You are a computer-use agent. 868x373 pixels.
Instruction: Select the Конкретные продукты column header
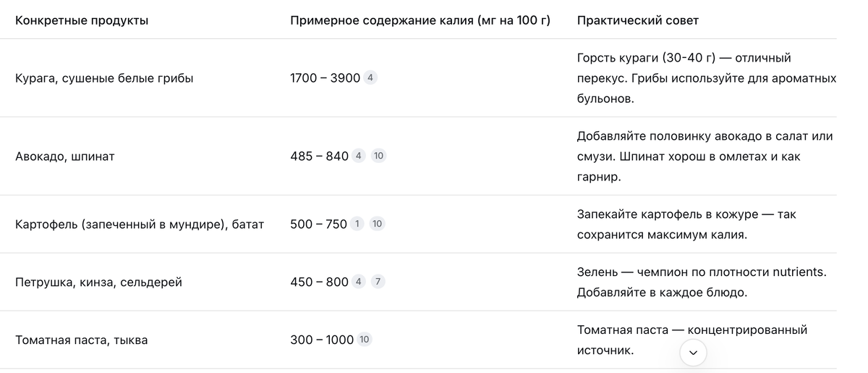click(82, 20)
